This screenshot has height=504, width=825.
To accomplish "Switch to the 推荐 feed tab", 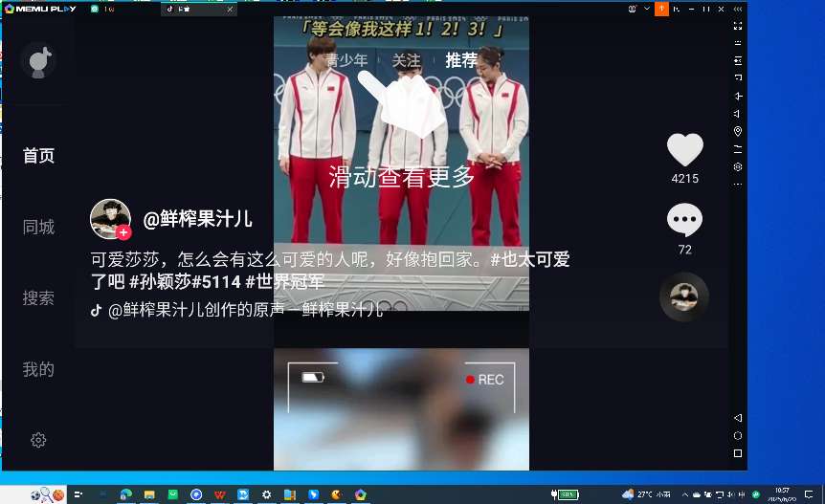I will (x=461, y=60).
